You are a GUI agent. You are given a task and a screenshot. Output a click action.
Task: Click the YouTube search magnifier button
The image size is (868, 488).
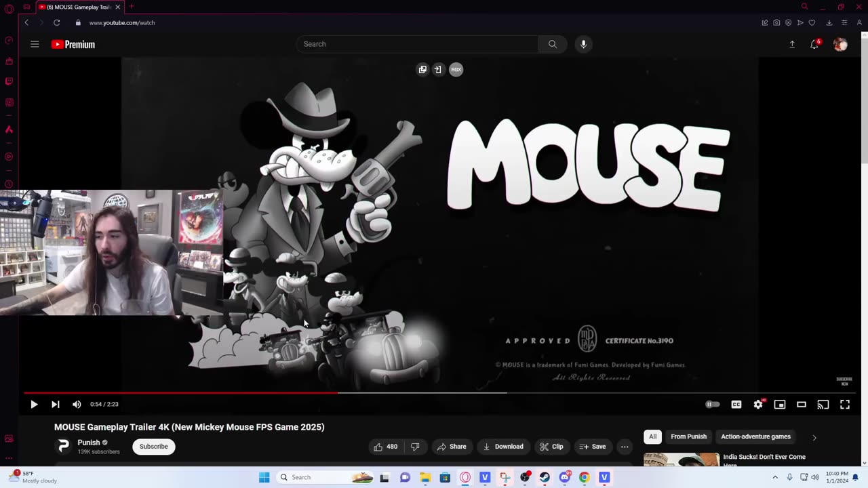point(553,44)
